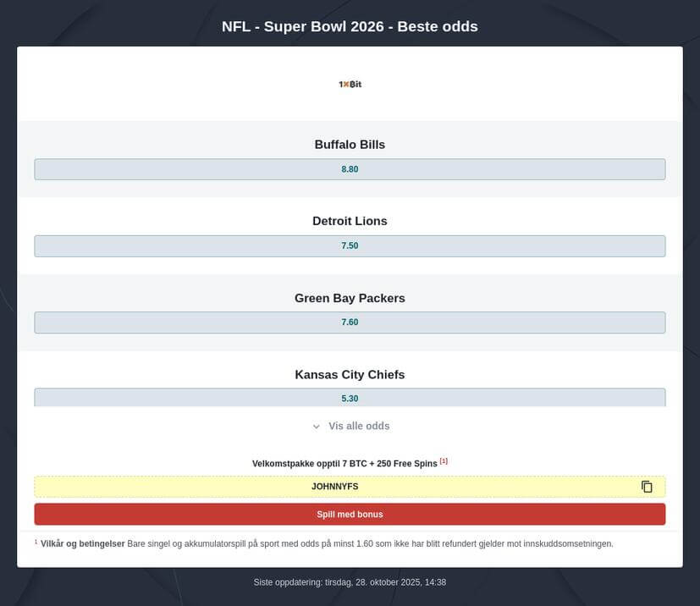Image resolution: width=700 pixels, height=606 pixels.
Task: Click the Detroit Lions team heading
Action: [350, 221]
